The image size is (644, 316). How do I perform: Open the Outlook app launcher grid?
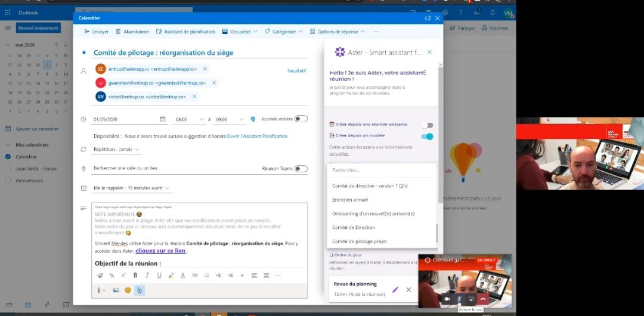coord(7,13)
